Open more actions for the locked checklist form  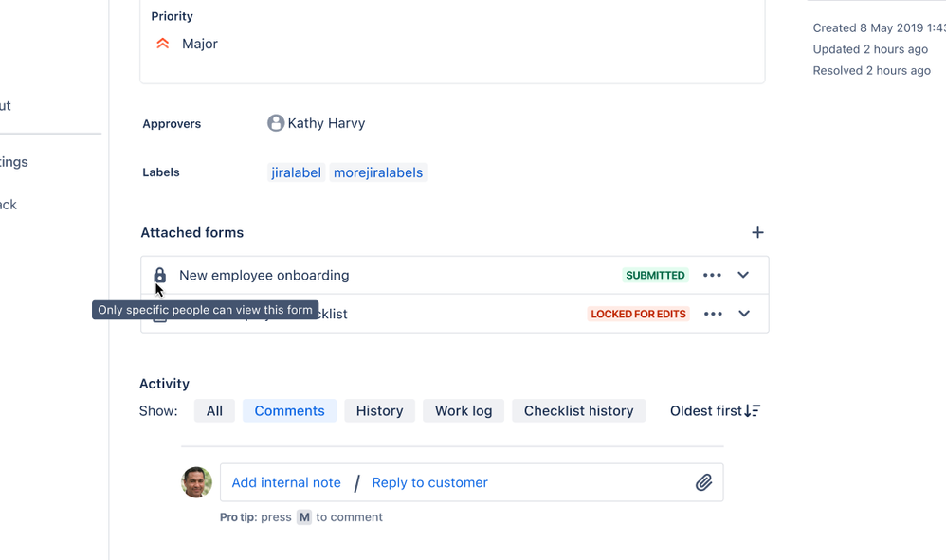tap(713, 314)
